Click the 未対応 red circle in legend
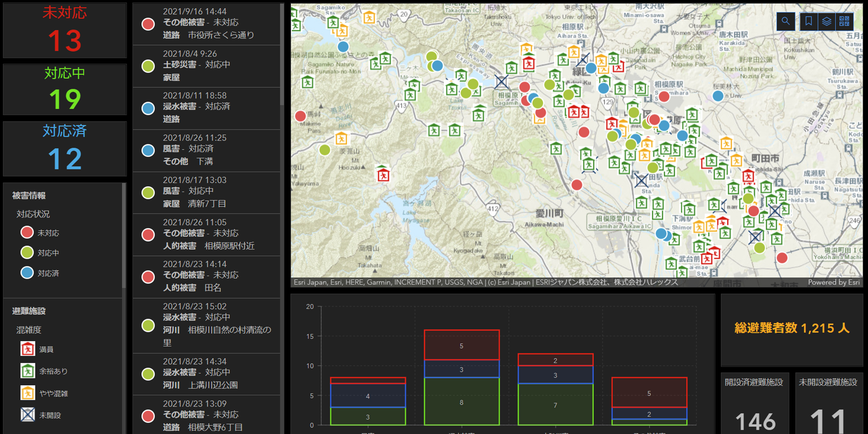Image resolution: width=868 pixels, height=434 pixels. coord(27,232)
